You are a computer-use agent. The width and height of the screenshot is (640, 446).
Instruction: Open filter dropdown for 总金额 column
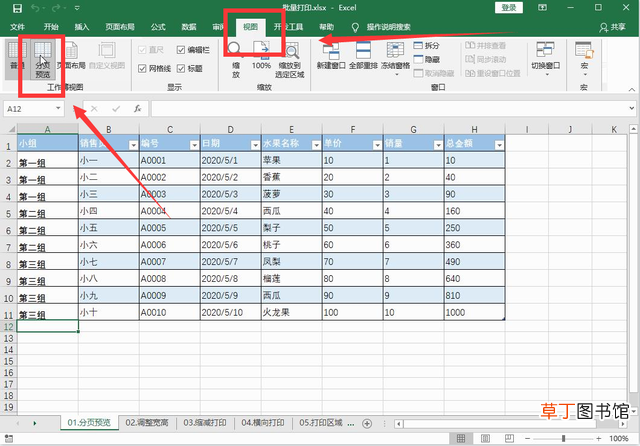(499, 145)
